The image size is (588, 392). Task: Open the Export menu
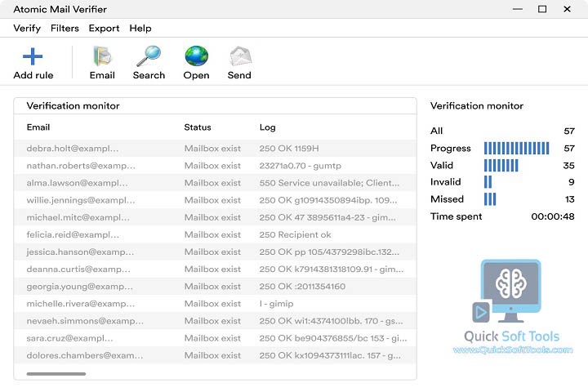coord(105,29)
